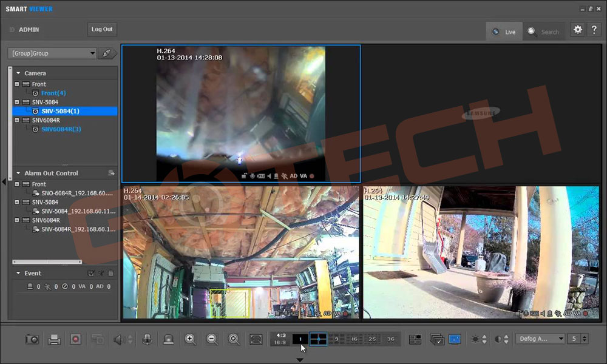Click the snapshot camera icon
Image resolution: width=607 pixels, height=364 pixels.
click(x=32, y=339)
